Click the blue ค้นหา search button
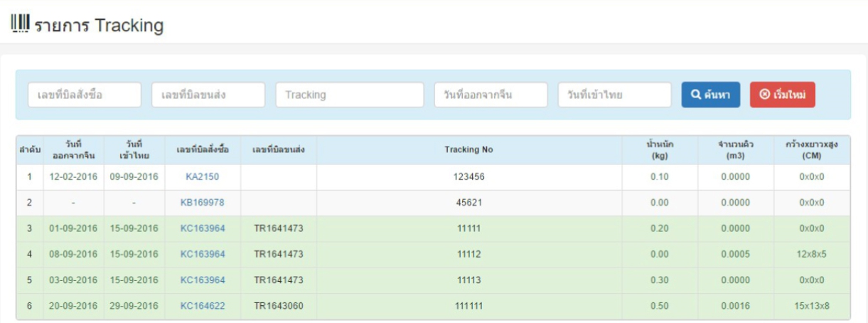Screen dimensions: 868x323 pos(711,95)
